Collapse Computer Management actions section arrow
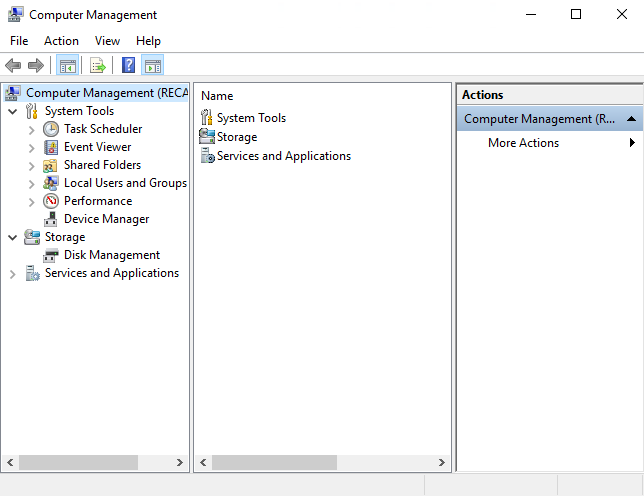The width and height of the screenshot is (644, 496). click(x=632, y=119)
